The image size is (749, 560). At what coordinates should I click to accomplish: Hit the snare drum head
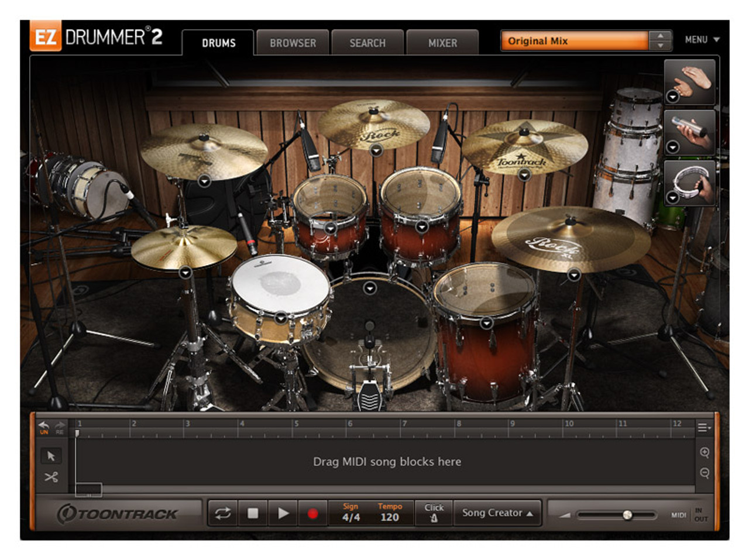point(280,283)
